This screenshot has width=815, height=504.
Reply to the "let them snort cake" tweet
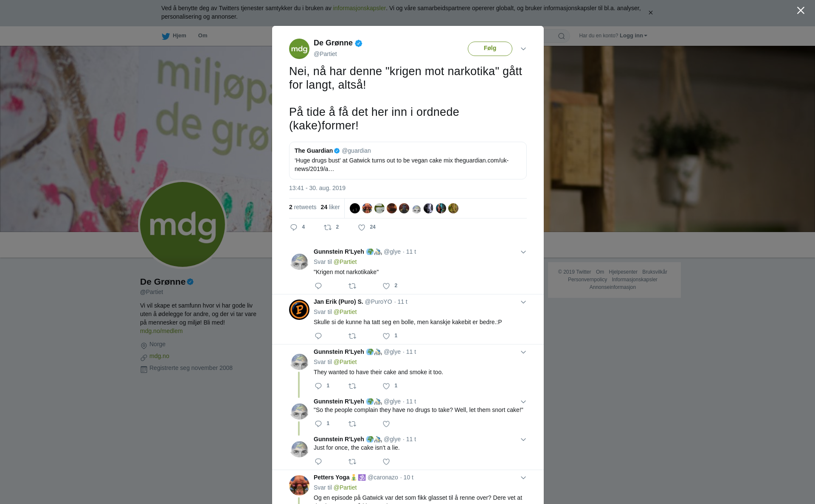[x=318, y=424]
